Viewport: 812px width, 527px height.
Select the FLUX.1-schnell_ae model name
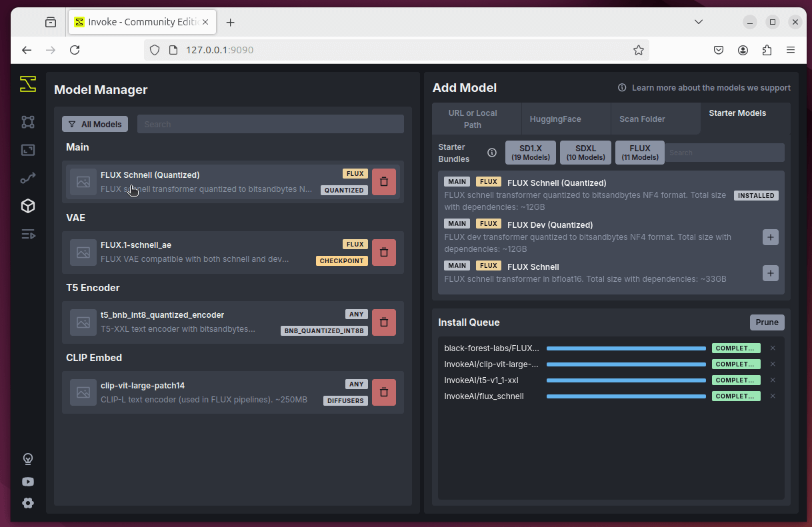click(136, 245)
